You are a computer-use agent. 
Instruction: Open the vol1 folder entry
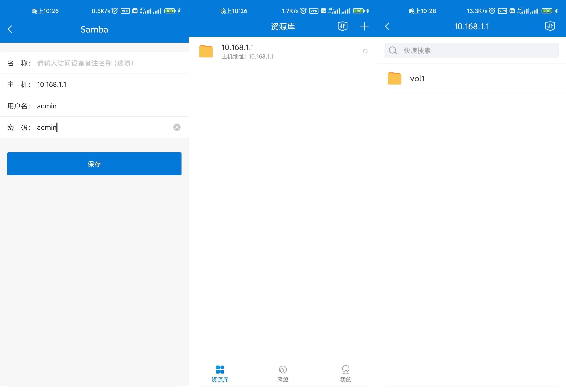[x=471, y=79]
